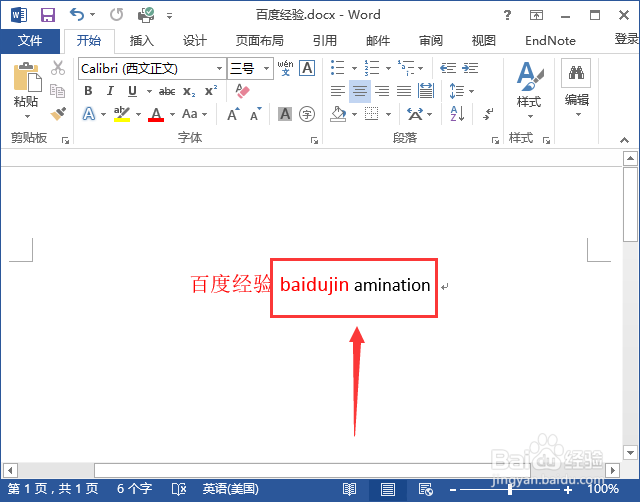The width and height of the screenshot is (640, 502).
Task: Open numbering list dropdown arrow
Action: pos(388,68)
